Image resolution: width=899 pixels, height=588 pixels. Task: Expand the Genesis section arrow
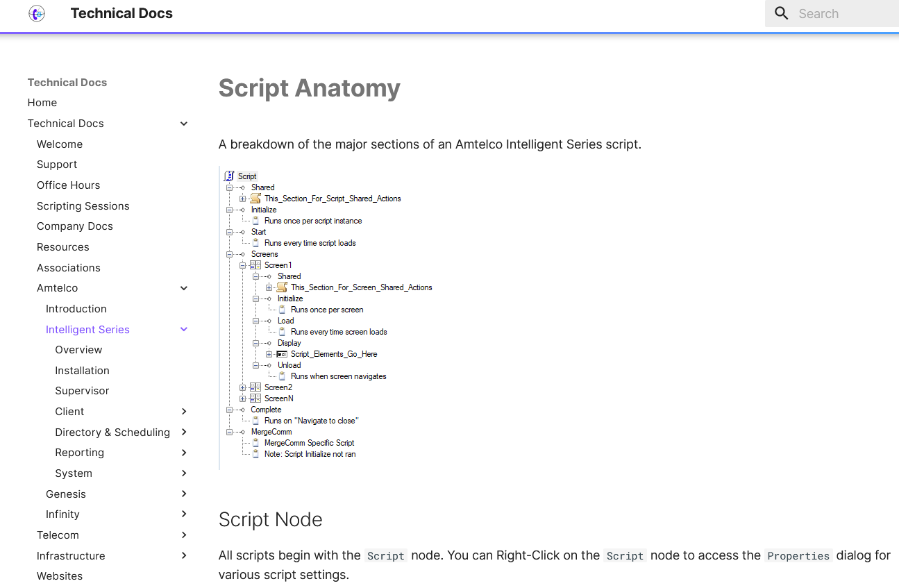(x=184, y=494)
